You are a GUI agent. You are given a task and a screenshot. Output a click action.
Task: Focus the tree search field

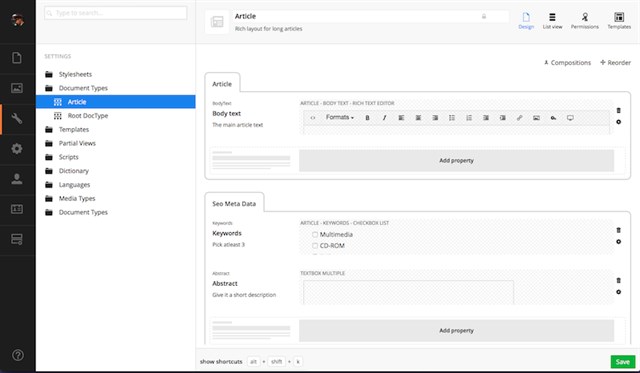click(116, 13)
